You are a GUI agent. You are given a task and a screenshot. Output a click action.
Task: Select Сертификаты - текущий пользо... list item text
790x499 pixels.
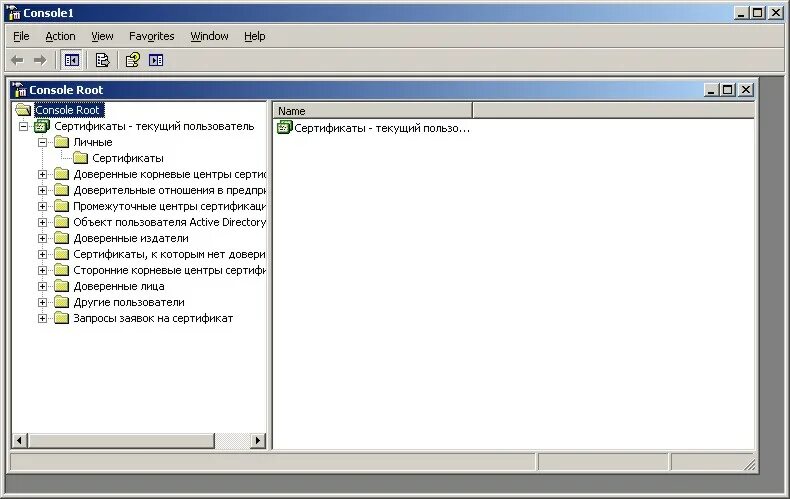(x=382, y=128)
